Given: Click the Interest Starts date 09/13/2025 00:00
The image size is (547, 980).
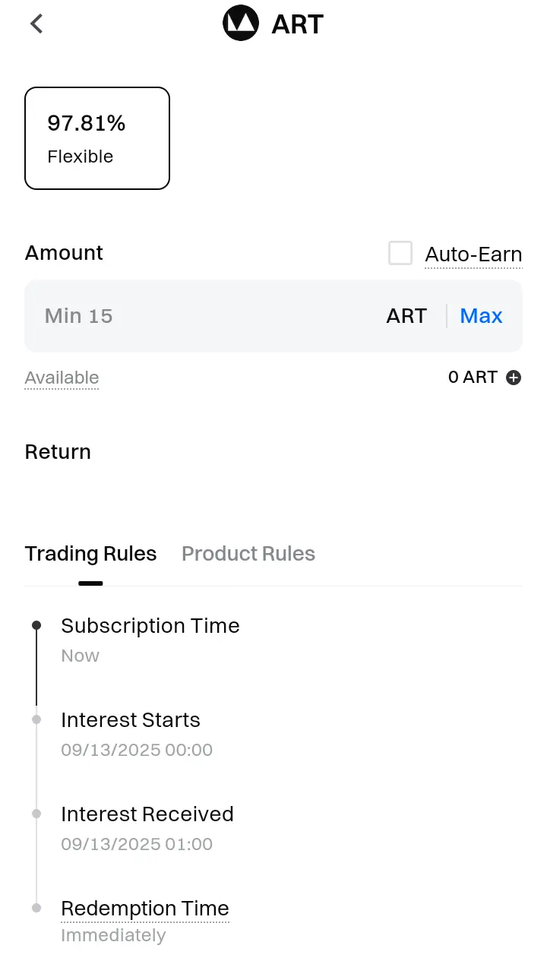Looking at the screenshot, I should click(137, 750).
